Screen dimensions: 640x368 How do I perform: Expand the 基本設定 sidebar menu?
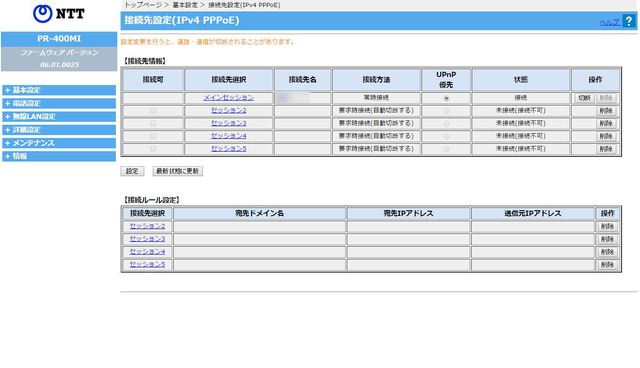[59, 90]
